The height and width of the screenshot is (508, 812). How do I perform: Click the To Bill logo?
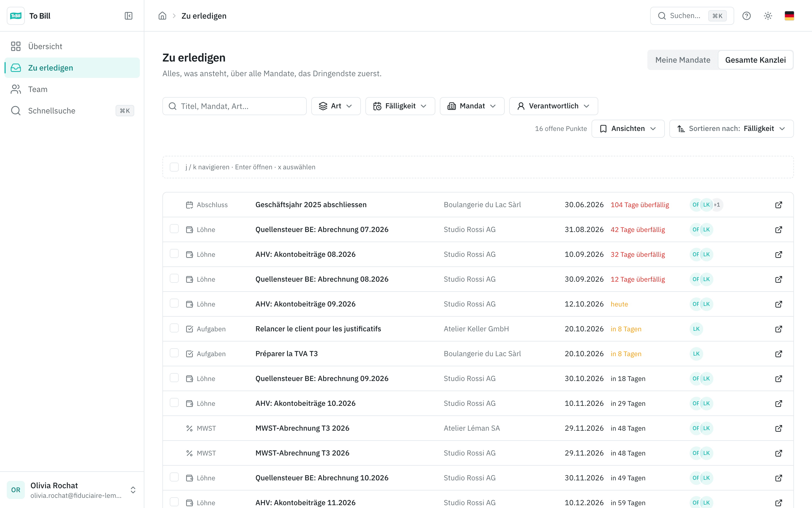(16, 16)
